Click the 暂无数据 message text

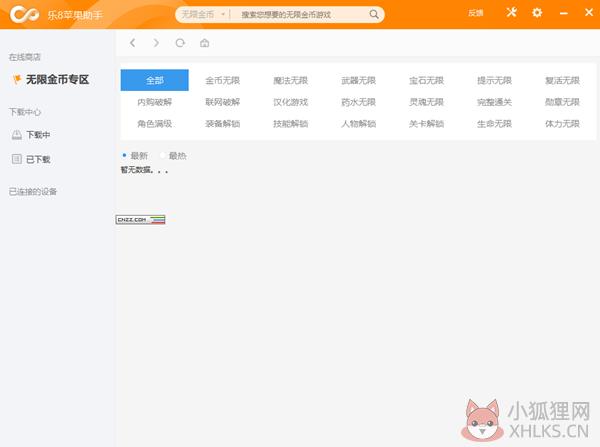pyautogui.click(x=145, y=170)
